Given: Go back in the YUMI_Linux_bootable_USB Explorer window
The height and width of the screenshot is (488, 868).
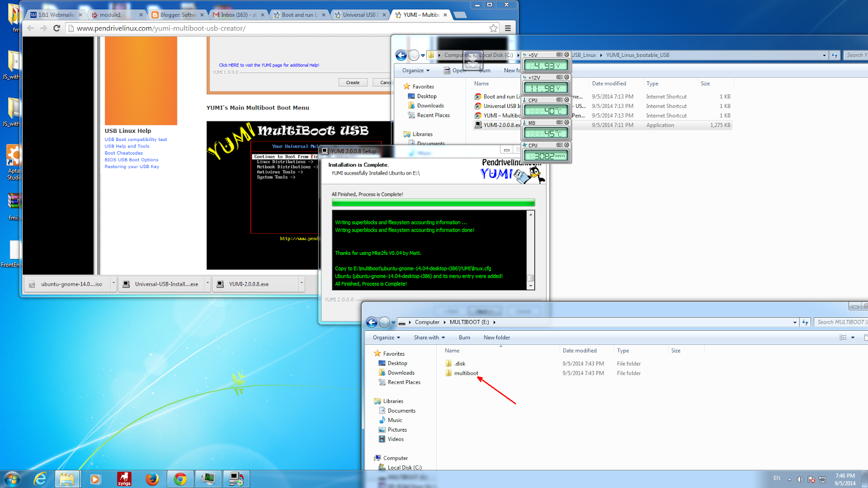Looking at the screenshot, I should click(x=401, y=55).
